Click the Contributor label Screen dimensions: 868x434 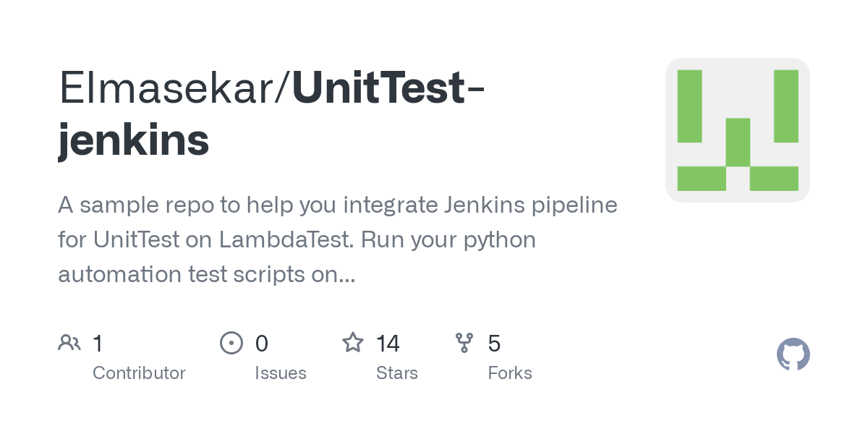point(139,373)
